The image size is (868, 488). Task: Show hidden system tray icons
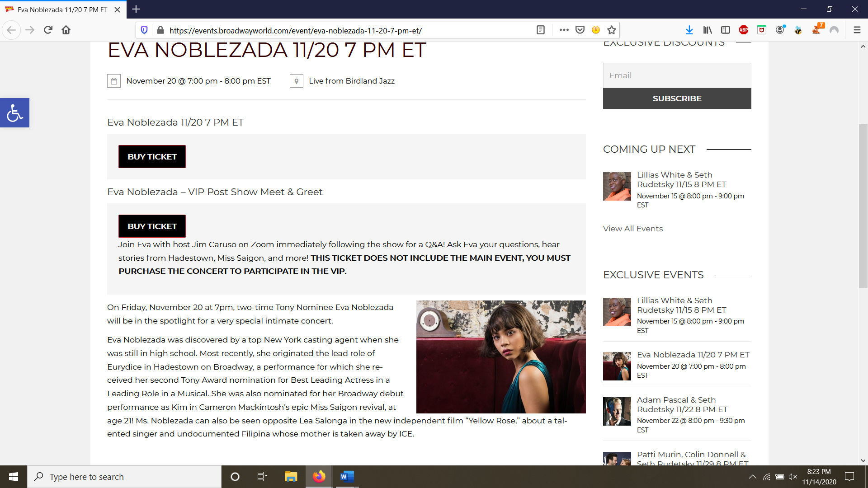[752, 477]
